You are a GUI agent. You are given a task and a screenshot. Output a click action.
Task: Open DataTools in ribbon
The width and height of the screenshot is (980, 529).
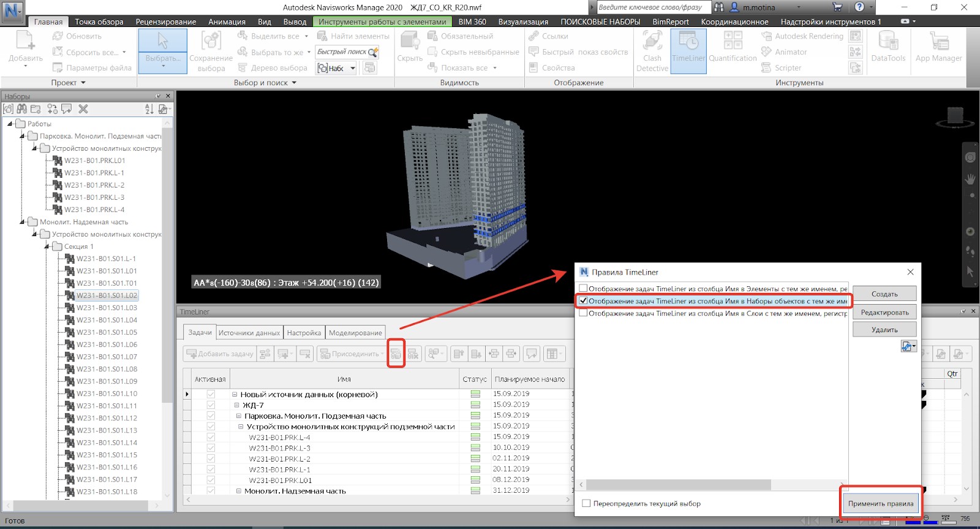pyautogui.click(x=888, y=47)
